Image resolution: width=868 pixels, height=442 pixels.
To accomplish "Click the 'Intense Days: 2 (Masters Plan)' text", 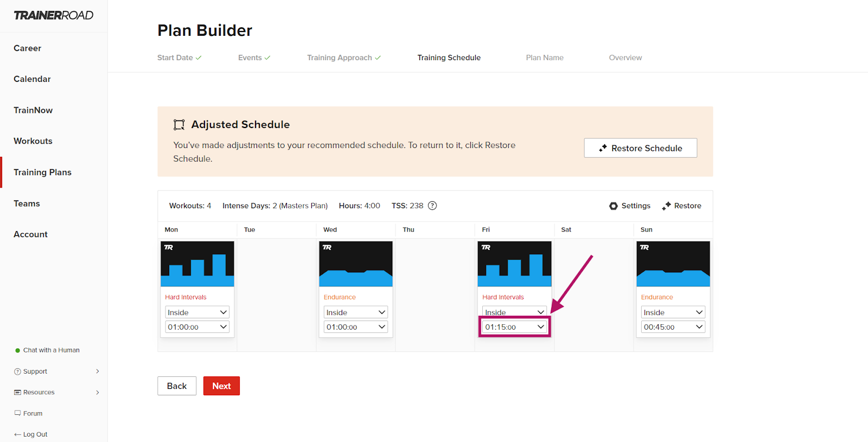I will (x=275, y=206).
